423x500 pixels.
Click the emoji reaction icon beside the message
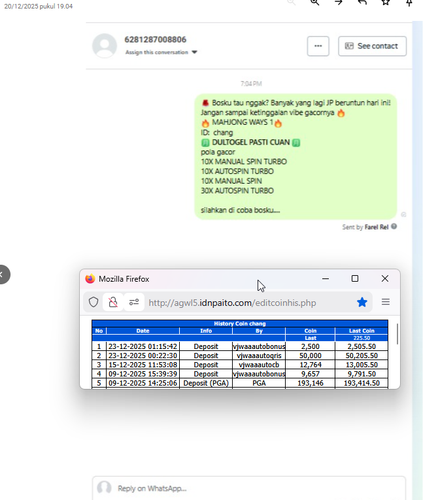[403, 214]
